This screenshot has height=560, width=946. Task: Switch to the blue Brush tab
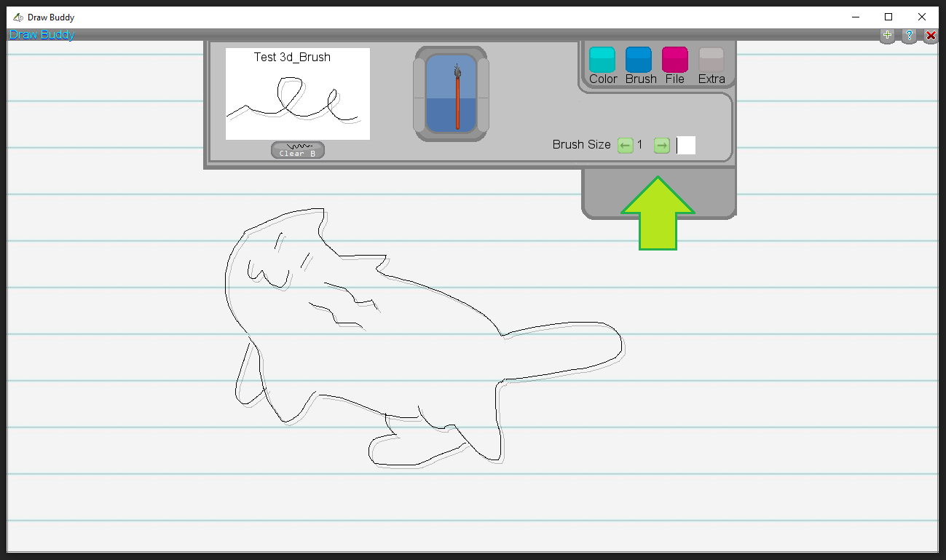[639, 60]
